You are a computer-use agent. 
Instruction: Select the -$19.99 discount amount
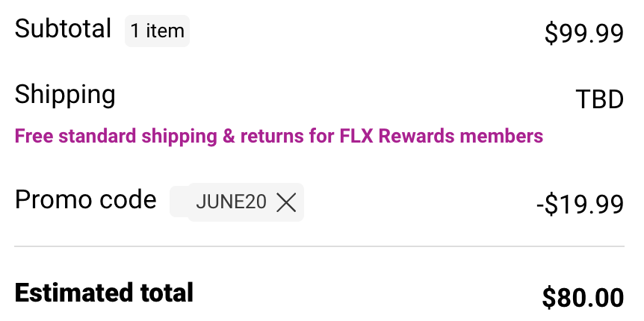pos(580,204)
